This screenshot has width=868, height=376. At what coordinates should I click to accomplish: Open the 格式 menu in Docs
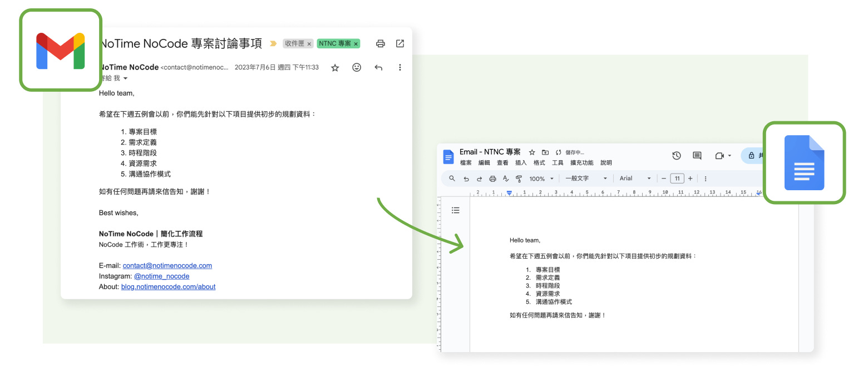tap(539, 163)
